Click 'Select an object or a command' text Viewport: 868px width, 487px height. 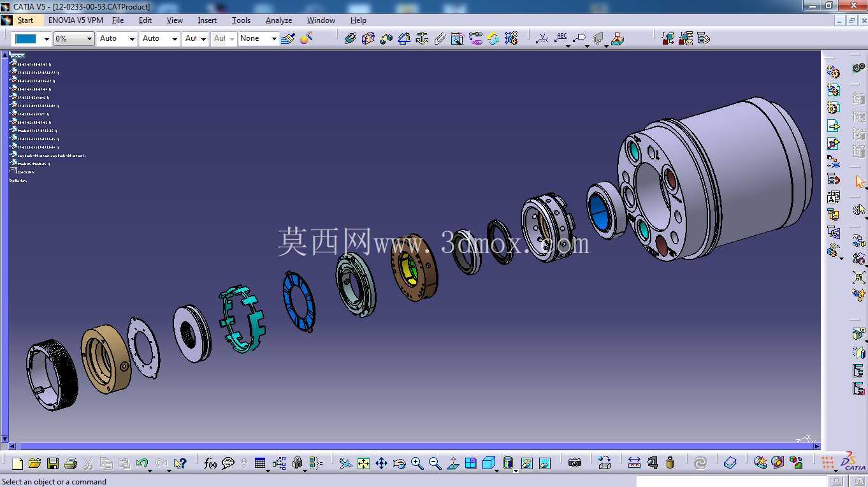[54, 481]
